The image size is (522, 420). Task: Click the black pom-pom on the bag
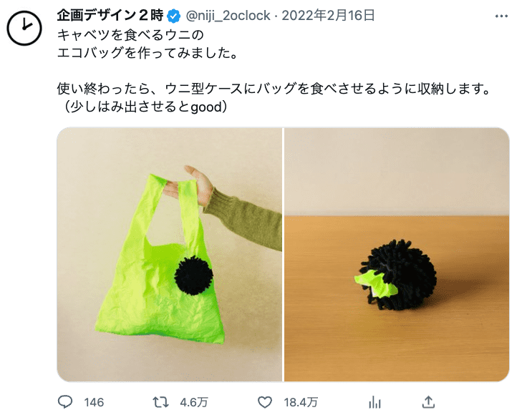[193, 275]
